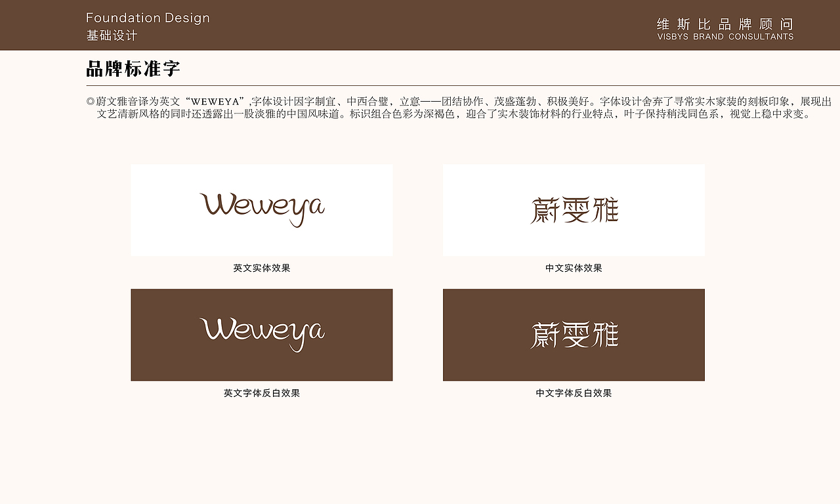The width and height of the screenshot is (840, 504).
Task: Click the description line starting 文艺清新风格
Action: click(455, 114)
